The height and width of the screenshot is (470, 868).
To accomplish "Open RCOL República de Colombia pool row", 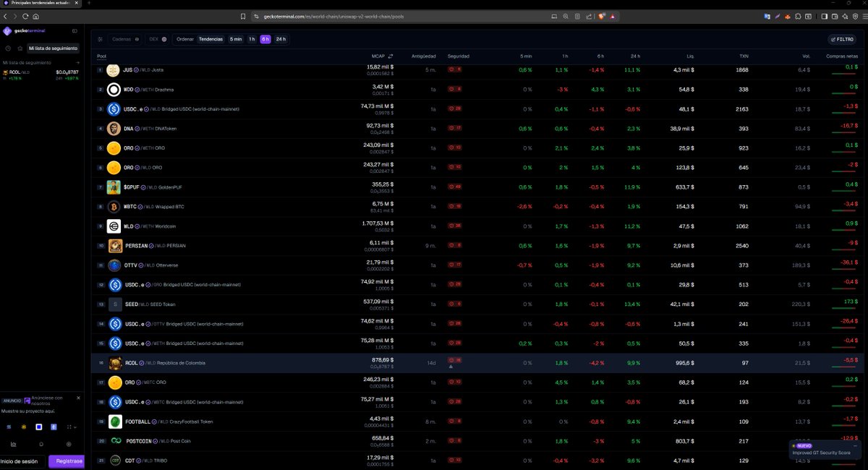I will [479, 363].
